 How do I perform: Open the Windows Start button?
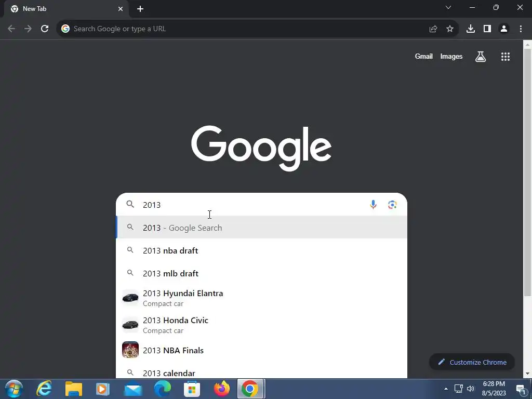tap(14, 389)
